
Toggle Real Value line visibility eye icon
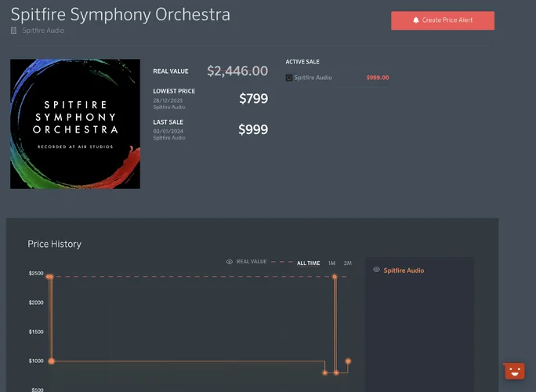click(230, 262)
